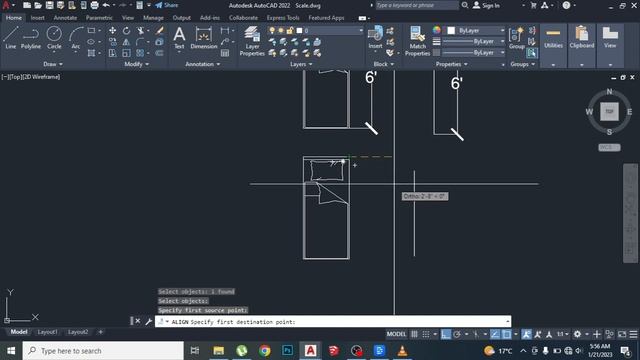This screenshot has height=360, width=640.
Task: Activate the Array tool
Action: (140, 53)
